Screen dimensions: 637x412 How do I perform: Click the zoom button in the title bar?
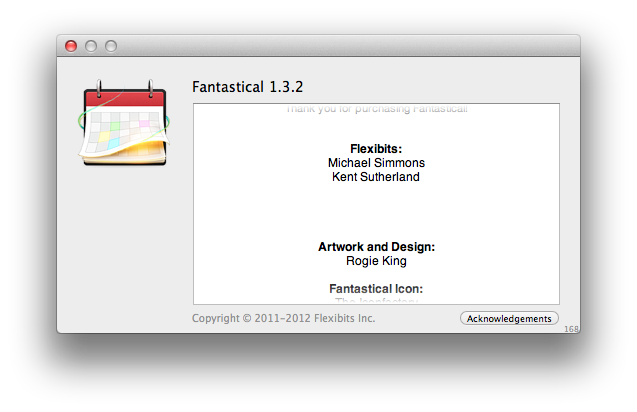click(111, 46)
